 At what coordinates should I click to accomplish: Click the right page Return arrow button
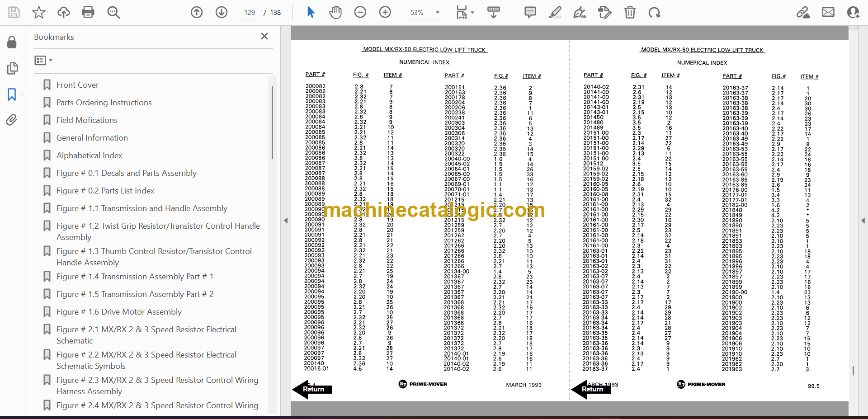(590, 389)
